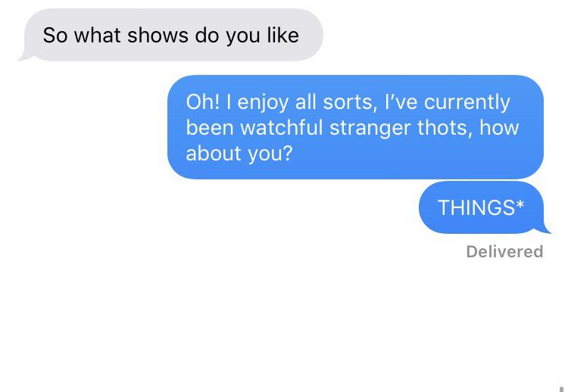Click the asterisk after THINGS
Screen dimensions: 568x392
[520, 204]
